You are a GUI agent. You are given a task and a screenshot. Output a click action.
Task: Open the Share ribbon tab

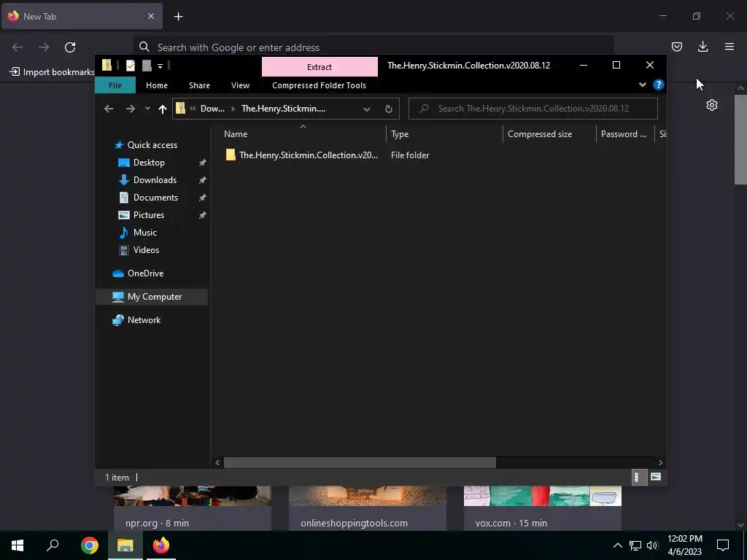coord(199,85)
